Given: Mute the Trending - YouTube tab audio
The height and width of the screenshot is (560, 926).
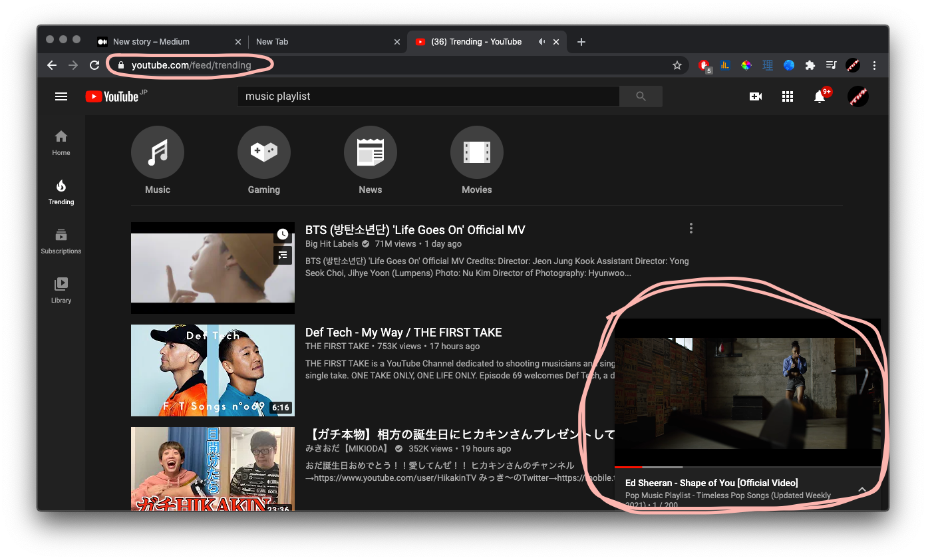Looking at the screenshot, I should pos(541,42).
